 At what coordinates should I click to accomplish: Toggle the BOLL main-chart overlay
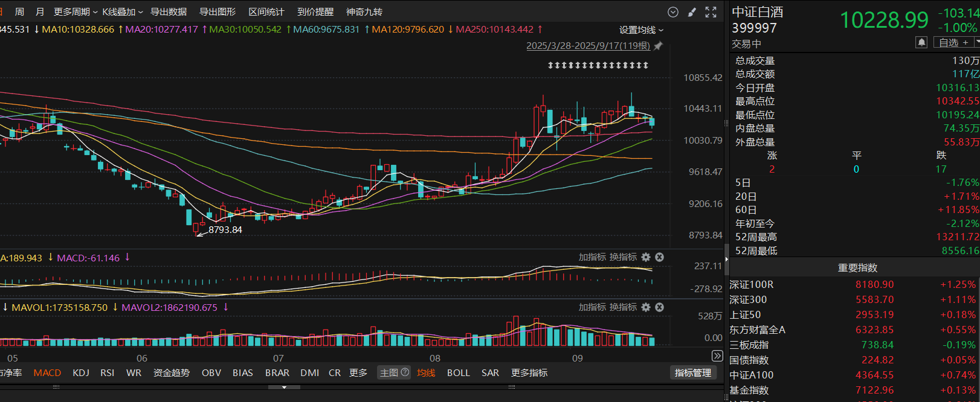[x=459, y=373]
